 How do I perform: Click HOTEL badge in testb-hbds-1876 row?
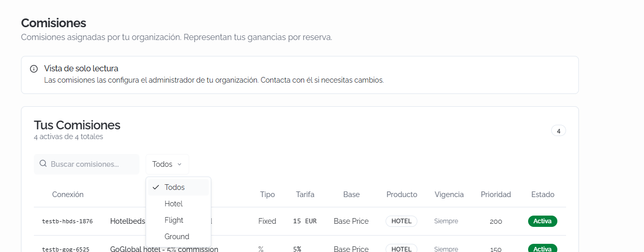pyautogui.click(x=401, y=221)
